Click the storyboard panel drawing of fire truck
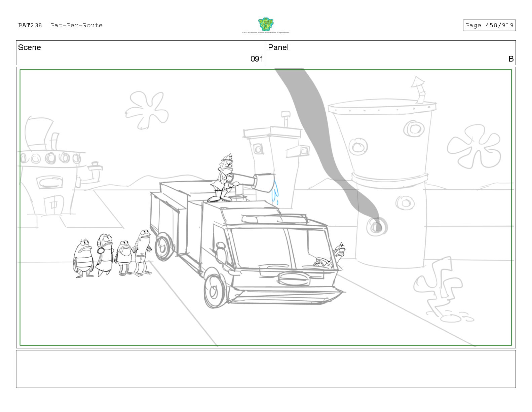The image size is (532, 412). tap(266, 208)
